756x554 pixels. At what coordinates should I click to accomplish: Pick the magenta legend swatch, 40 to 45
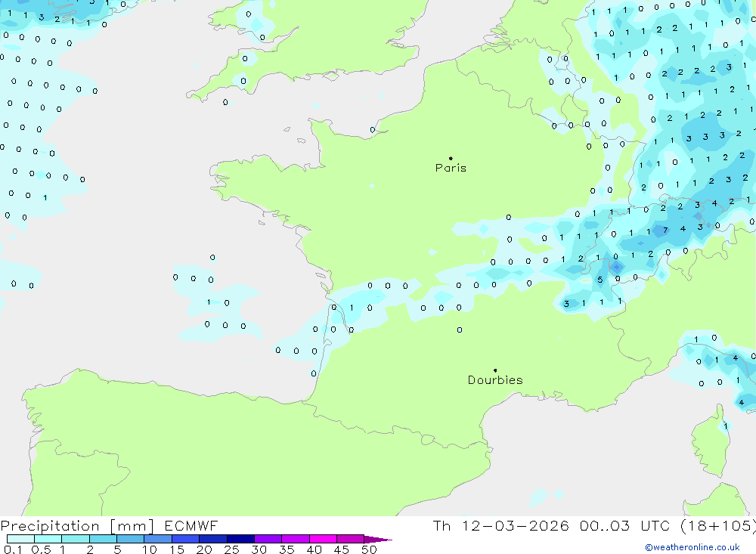point(323,539)
